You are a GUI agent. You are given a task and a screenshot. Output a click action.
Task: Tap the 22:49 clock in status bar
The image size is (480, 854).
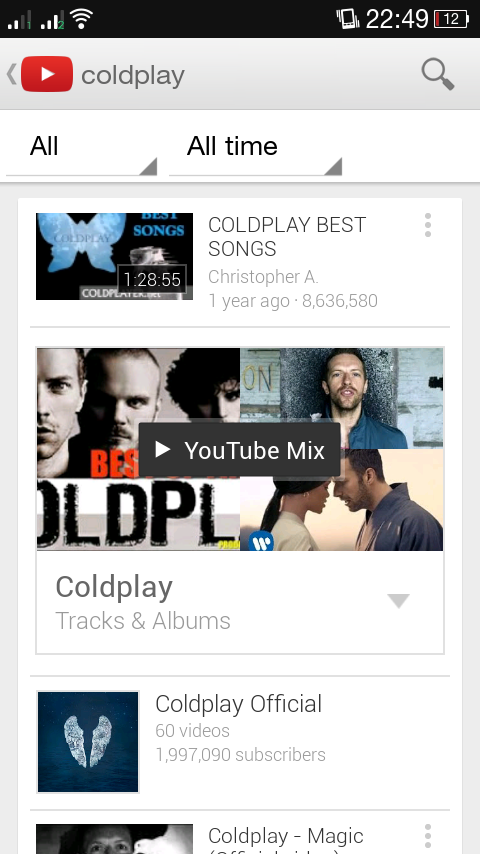tap(397, 19)
